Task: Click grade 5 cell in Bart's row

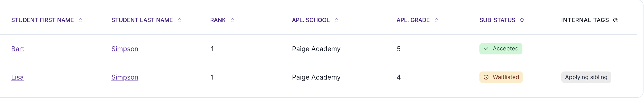Action: [x=399, y=49]
